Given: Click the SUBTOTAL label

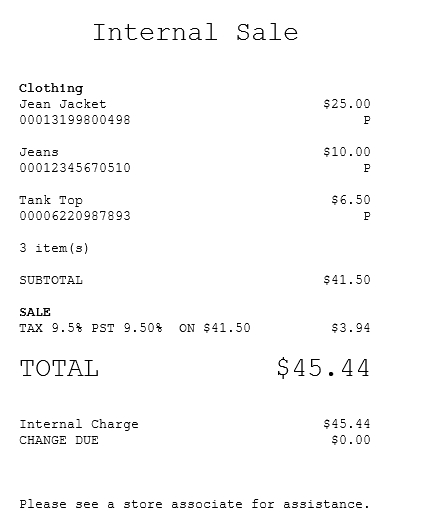Looking at the screenshot, I should 51,280.
